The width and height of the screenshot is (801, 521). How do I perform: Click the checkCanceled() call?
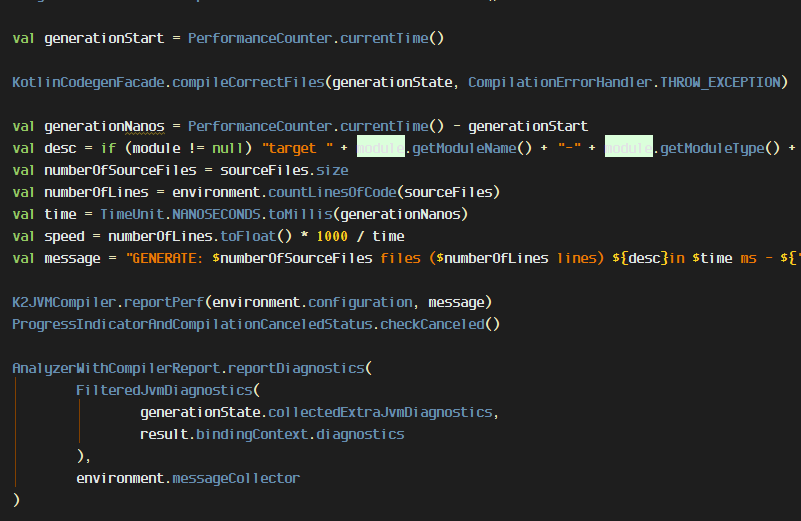pos(440,324)
